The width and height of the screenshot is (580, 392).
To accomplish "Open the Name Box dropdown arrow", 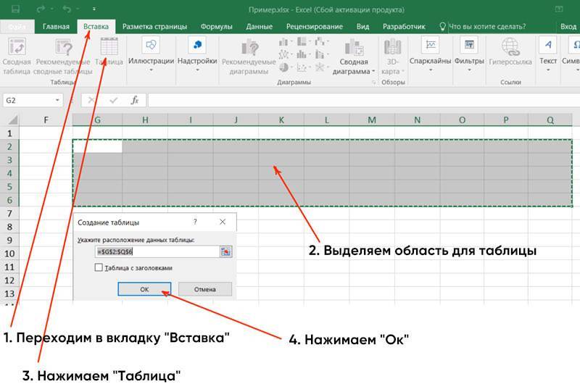I will click(x=57, y=100).
